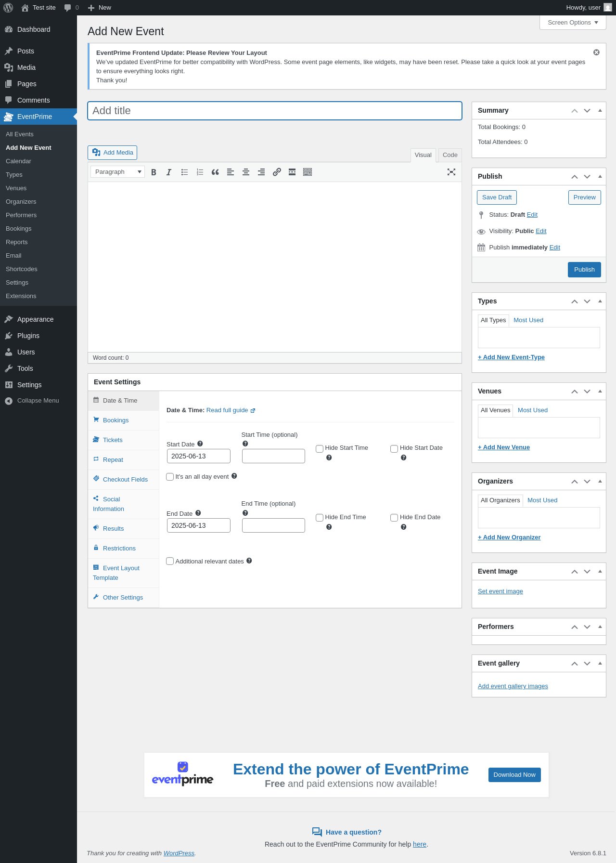
Task: Align text center
Action: [x=246, y=172]
